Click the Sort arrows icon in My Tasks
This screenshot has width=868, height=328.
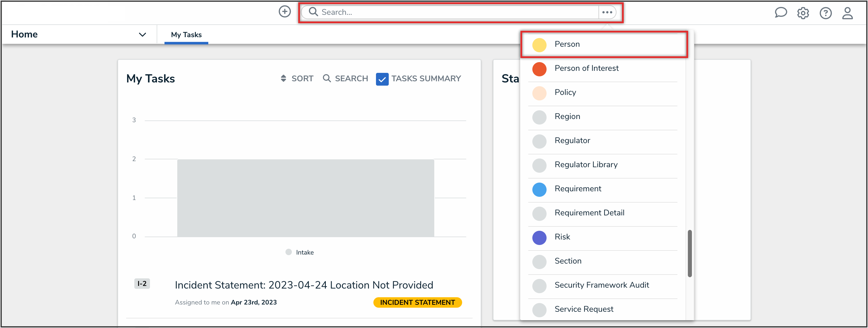[x=283, y=79]
